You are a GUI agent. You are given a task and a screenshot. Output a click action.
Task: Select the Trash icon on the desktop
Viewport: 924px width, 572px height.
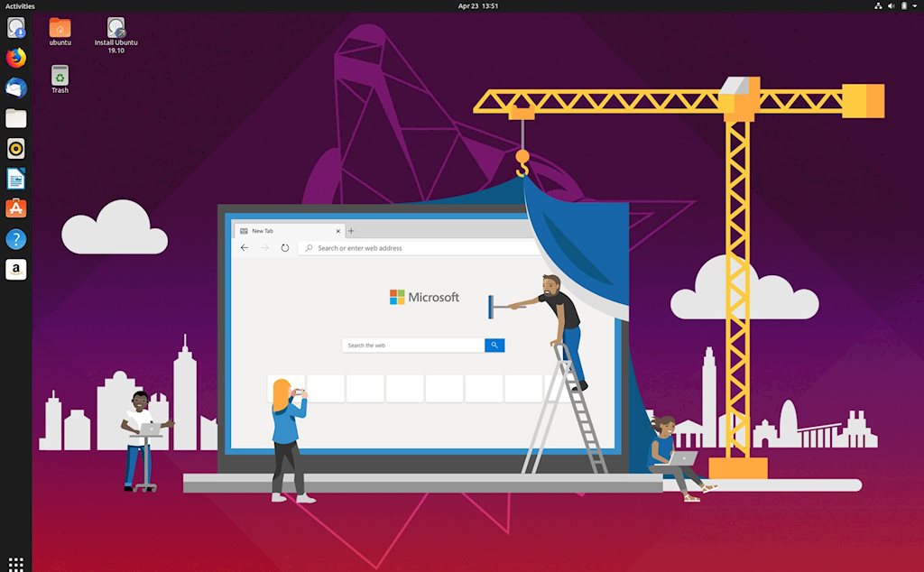click(60, 78)
